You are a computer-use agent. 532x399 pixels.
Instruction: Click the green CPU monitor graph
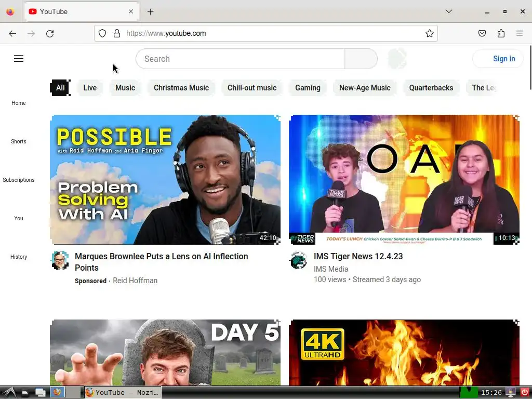(x=469, y=393)
